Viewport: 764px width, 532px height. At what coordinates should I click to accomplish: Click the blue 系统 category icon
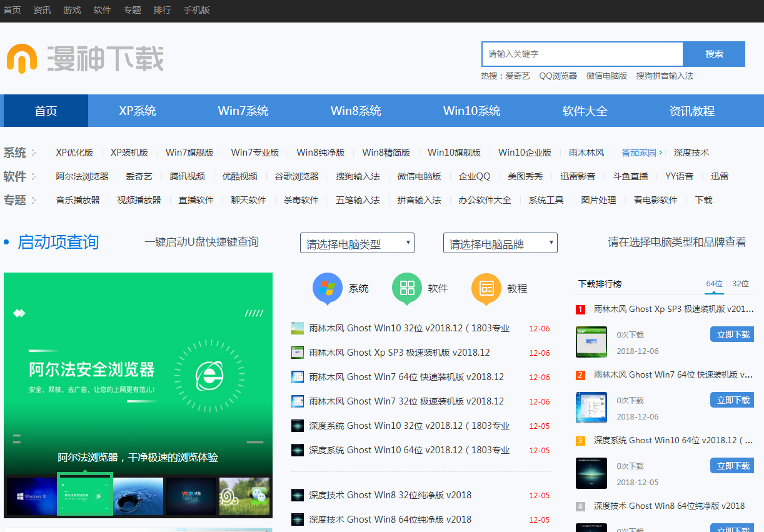pos(328,288)
